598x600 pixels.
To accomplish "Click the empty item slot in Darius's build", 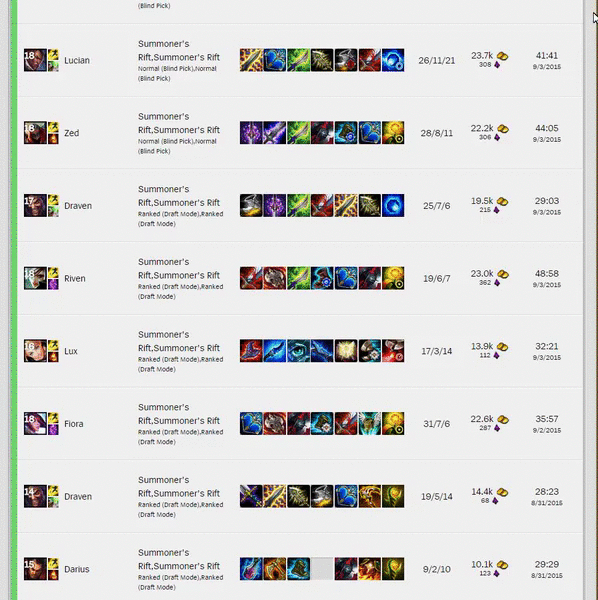I will (322, 569).
